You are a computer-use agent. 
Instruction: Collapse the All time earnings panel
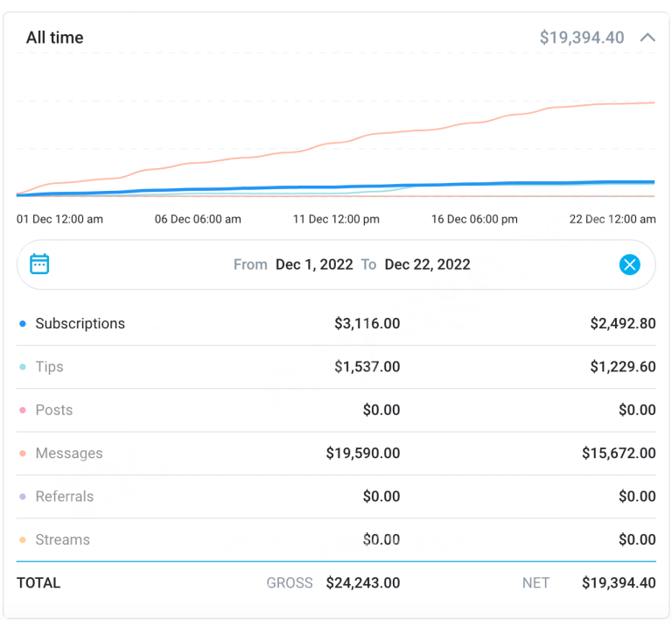point(647,38)
